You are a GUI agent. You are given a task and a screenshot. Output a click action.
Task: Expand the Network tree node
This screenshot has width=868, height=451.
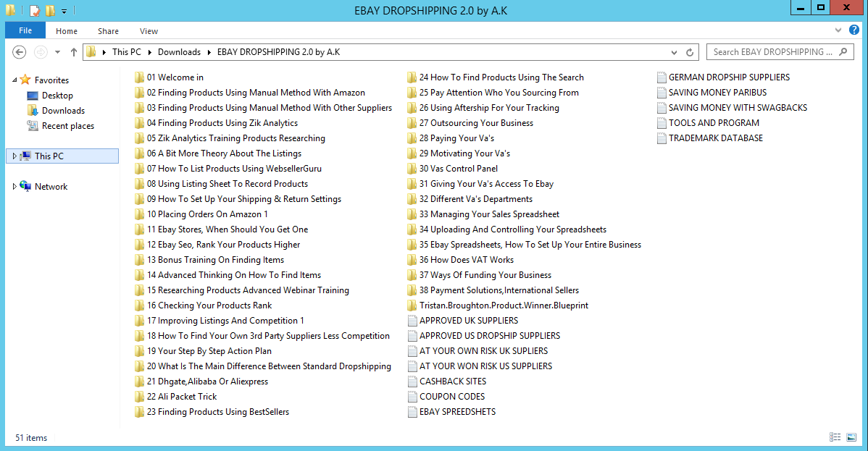[x=14, y=187]
